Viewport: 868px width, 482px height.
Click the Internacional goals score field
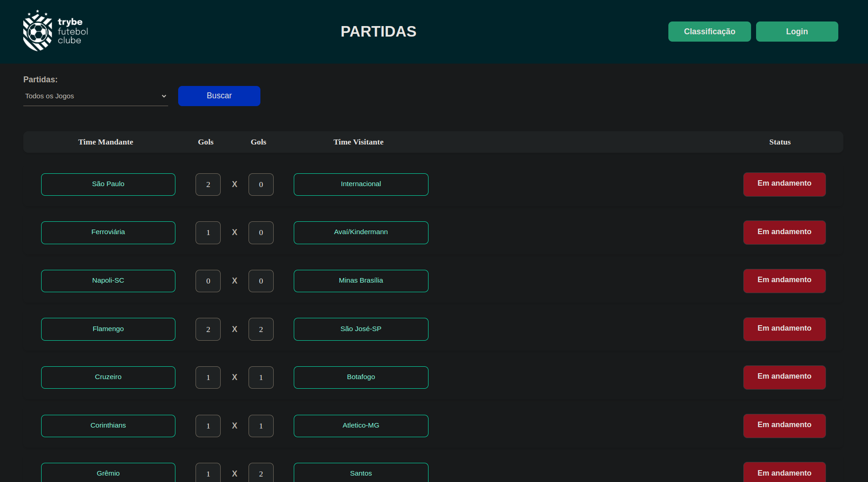pos(261,184)
